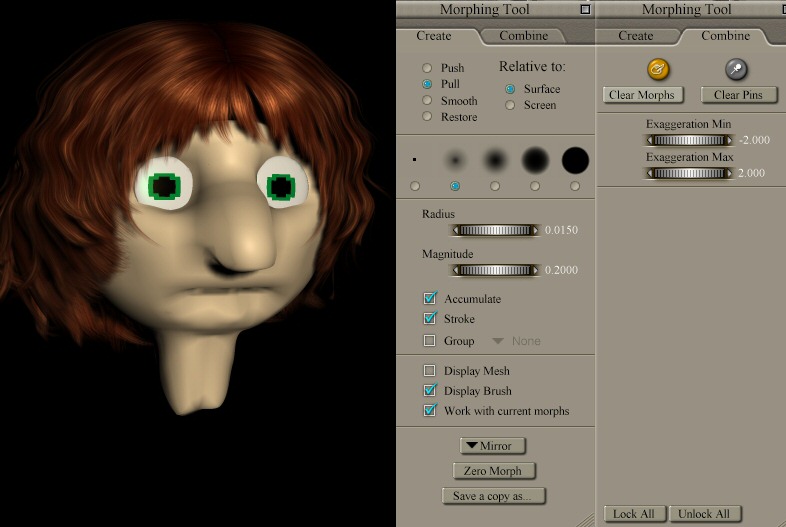Switch to Create tab in left panel
Screen dimensions: 786x527
click(x=434, y=36)
